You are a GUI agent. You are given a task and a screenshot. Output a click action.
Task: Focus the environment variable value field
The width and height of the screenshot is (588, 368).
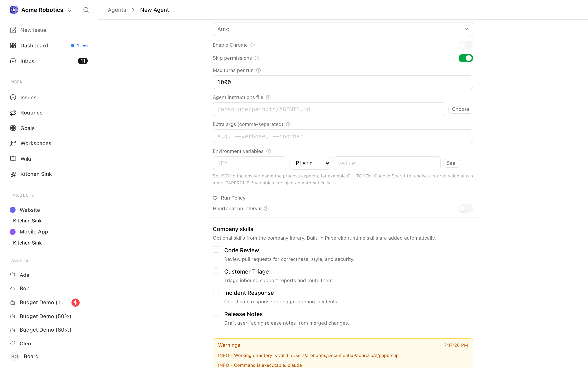coord(387,163)
